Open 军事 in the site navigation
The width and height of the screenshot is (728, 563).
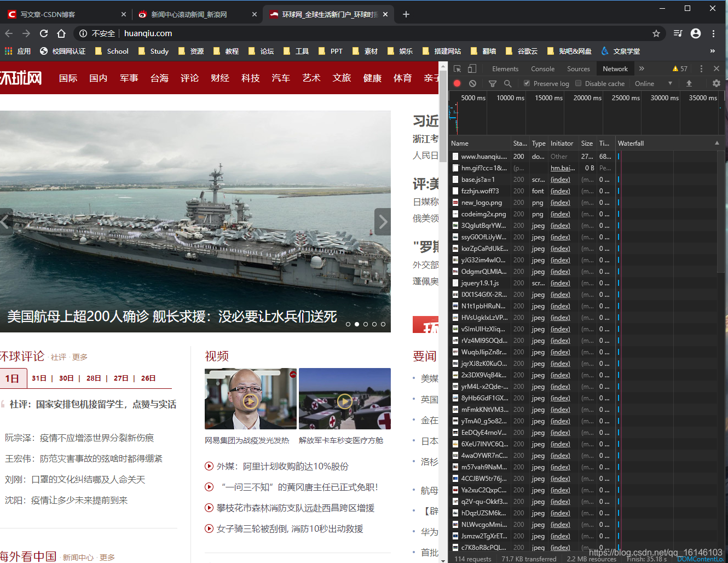129,78
